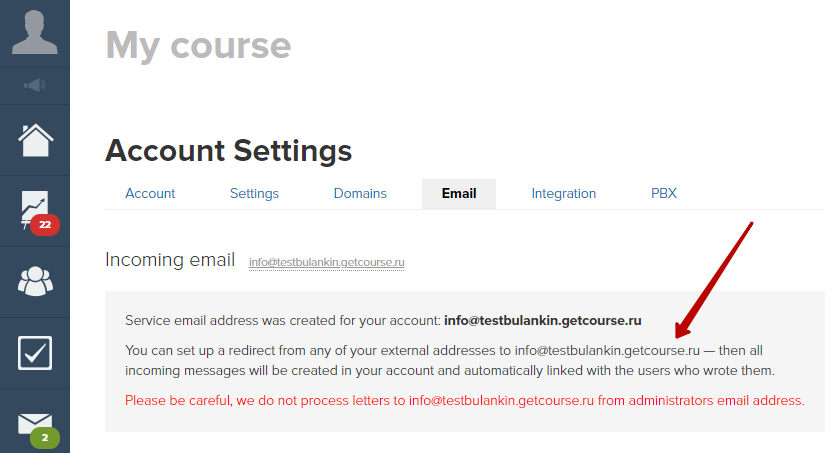Click the underlined info@testbulankin.getcourse.ru incoming email link

pyautogui.click(x=326, y=262)
